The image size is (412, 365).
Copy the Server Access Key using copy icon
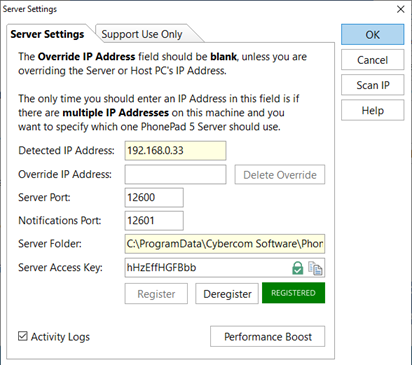(315, 268)
